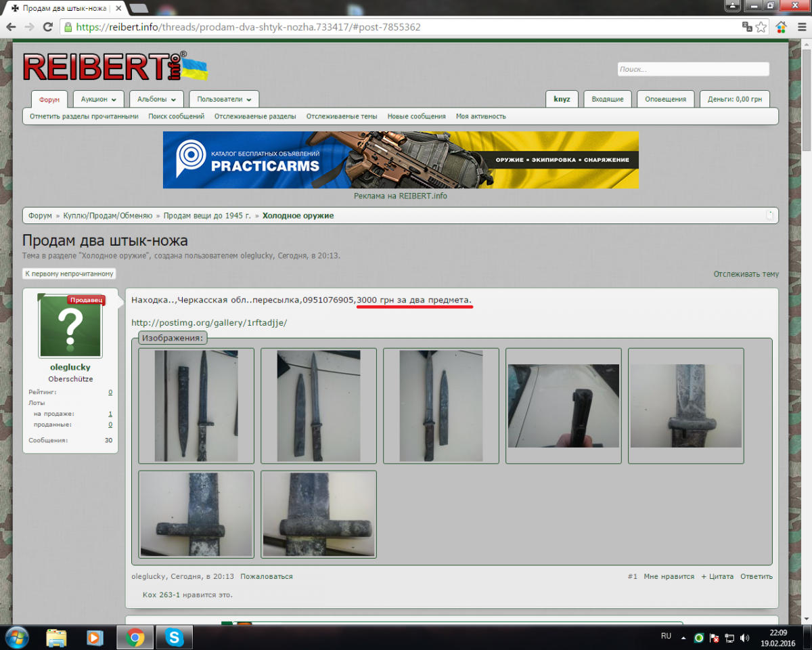This screenshot has width=812, height=650.
Task: Show hidden tray icons with the arrow
Action: 683,637
